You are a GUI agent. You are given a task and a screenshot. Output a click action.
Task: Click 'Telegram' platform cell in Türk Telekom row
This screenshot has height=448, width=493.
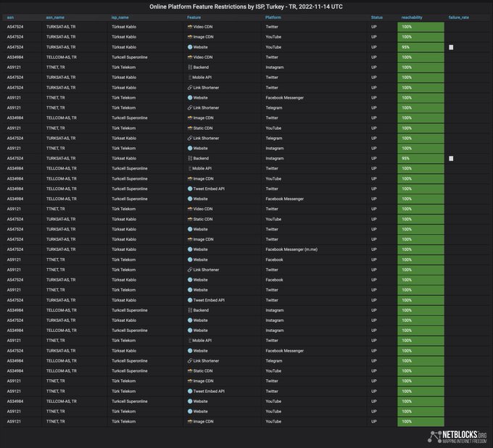pyautogui.click(x=274, y=108)
